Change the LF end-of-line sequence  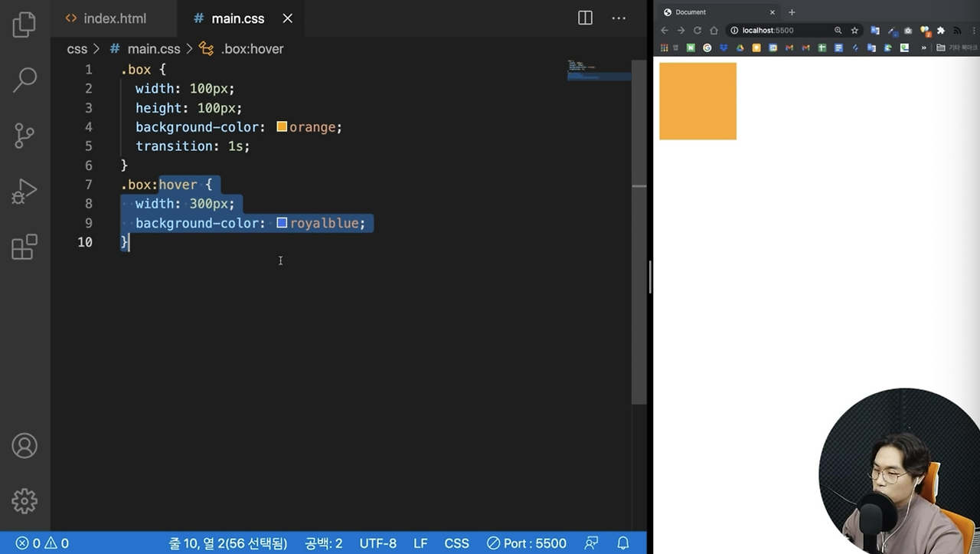click(420, 543)
